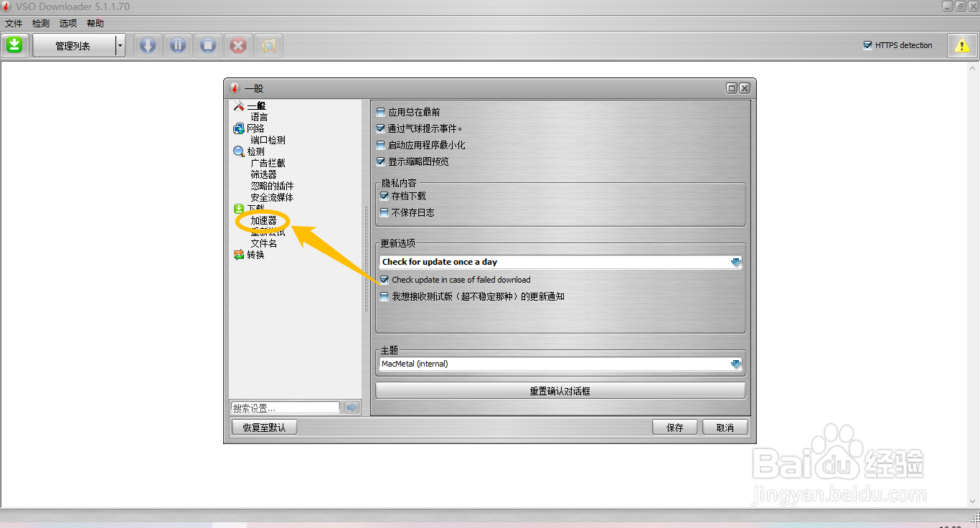Click the stop download toolbar icon
This screenshot has height=528, width=980.
click(208, 45)
